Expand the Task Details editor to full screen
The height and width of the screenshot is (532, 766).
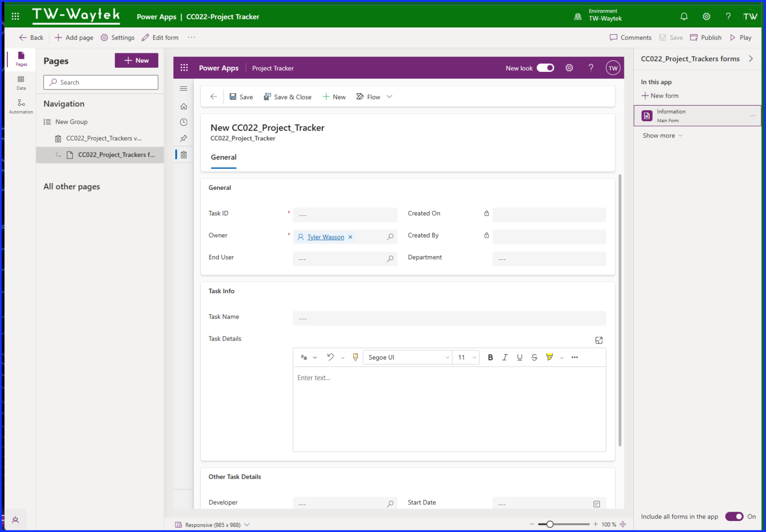click(599, 340)
